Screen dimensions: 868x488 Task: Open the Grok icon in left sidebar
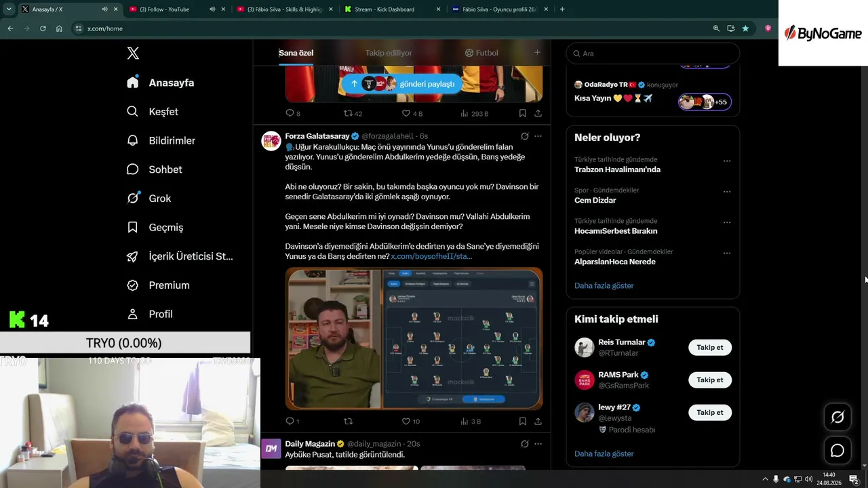click(133, 198)
